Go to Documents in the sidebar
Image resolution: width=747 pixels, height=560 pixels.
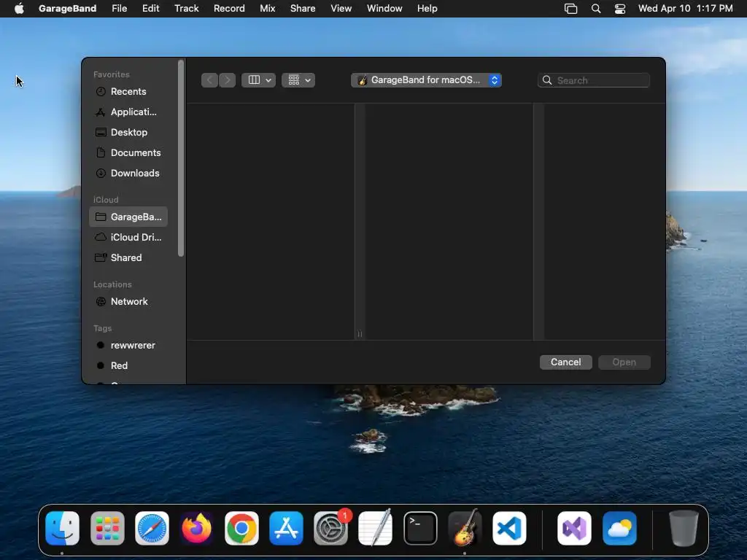[128, 153]
